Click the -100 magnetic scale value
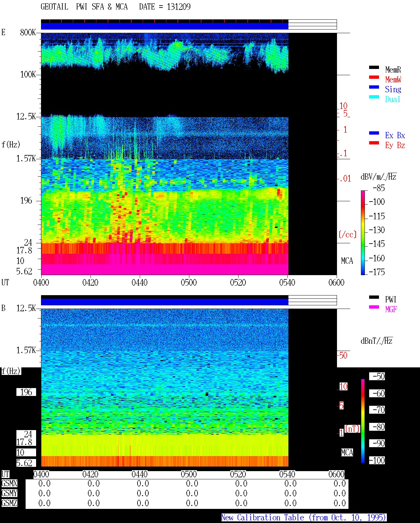Screen dimensions: 420x523 point(377,460)
